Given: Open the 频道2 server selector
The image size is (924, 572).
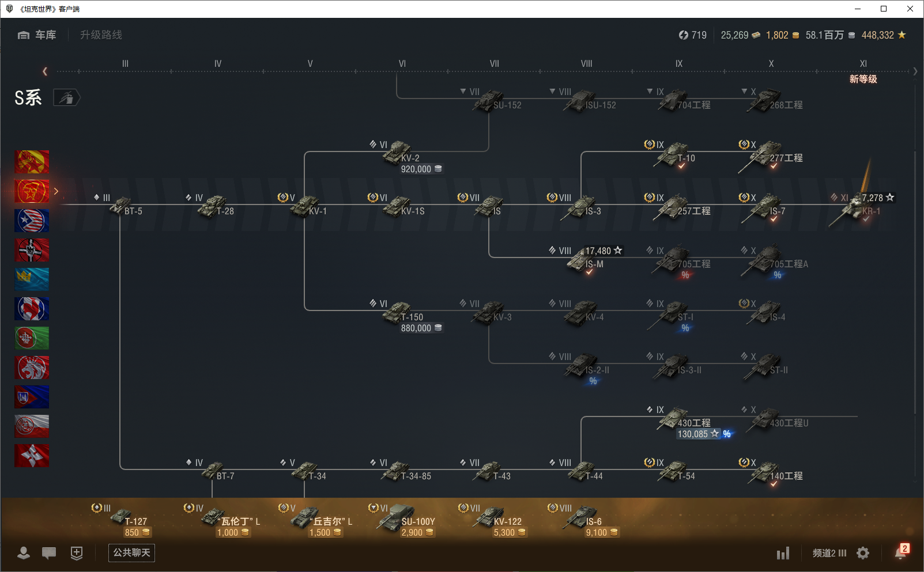Looking at the screenshot, I should (829, 553).
